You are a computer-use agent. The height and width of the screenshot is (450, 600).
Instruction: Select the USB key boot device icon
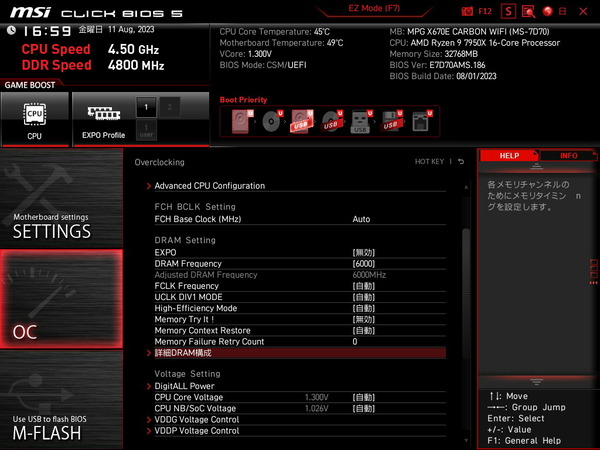[360, 121]
